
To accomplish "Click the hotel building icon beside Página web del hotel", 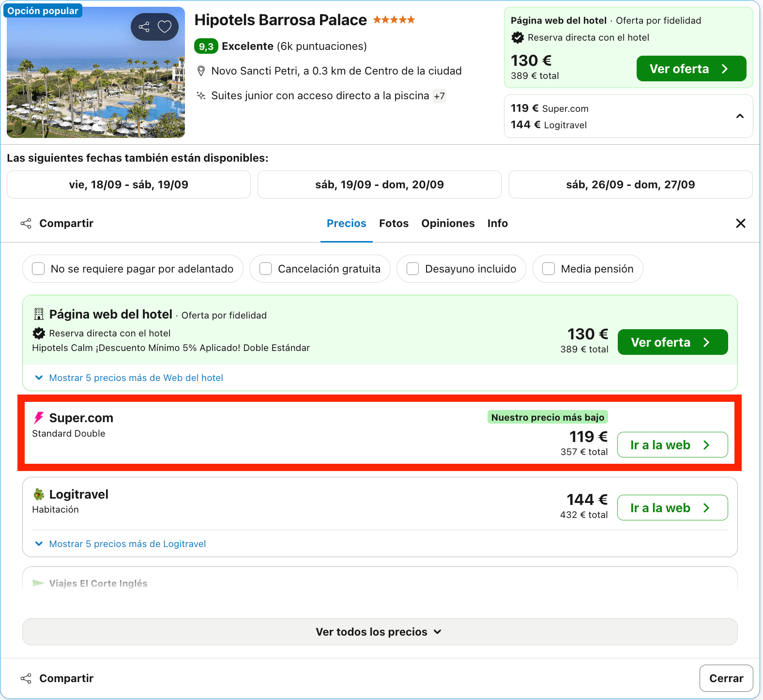I will coord(39,314).
